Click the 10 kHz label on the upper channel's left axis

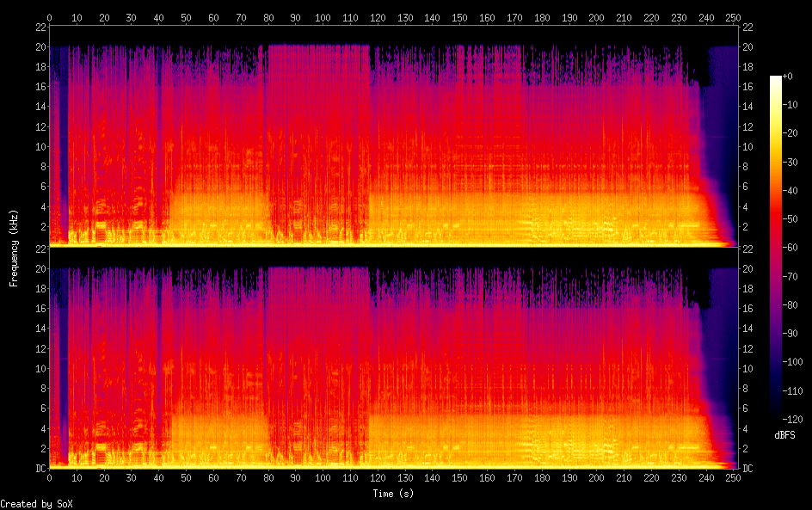tap(40, 146)
